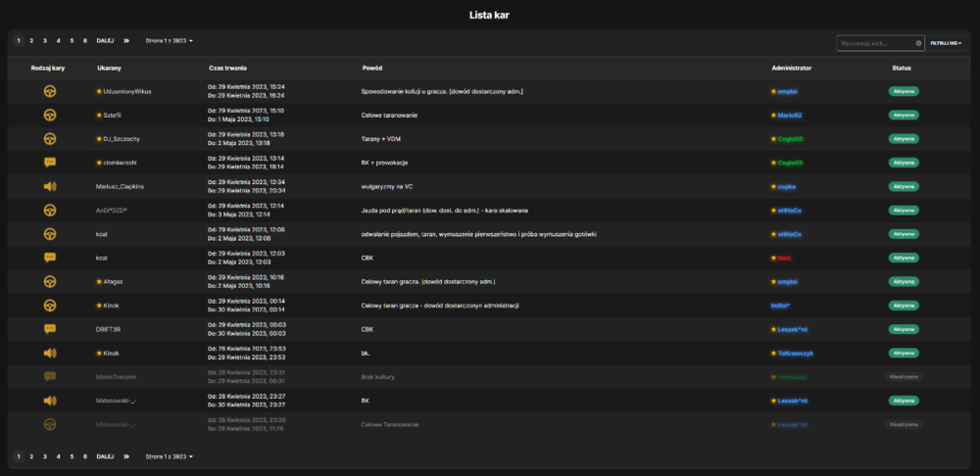
Task: Open player Sztefii's profile link
Action: click(x=112, y=115)
